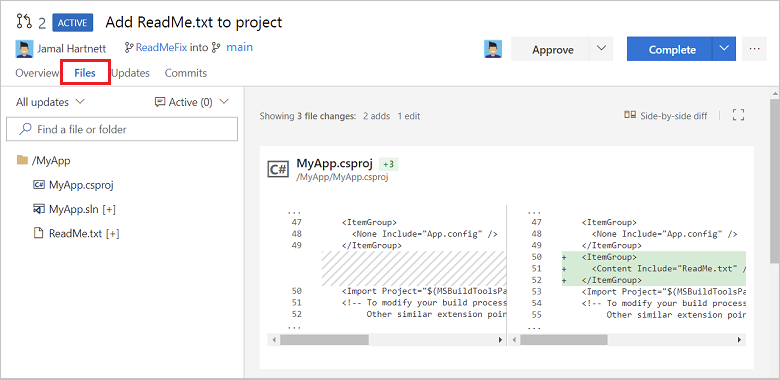
Task: Enter full screen diff view
Action: click(x=739, y=115)
